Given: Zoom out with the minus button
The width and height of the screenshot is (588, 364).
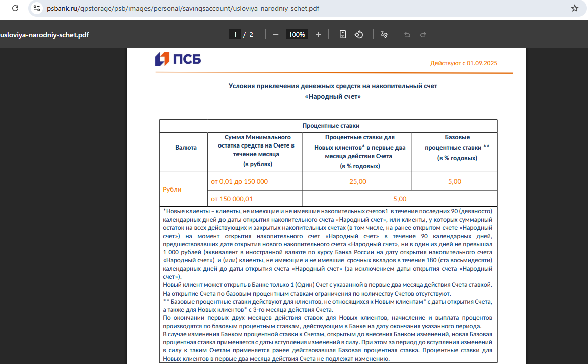Looking at the screenshot, I should [276, 34].
